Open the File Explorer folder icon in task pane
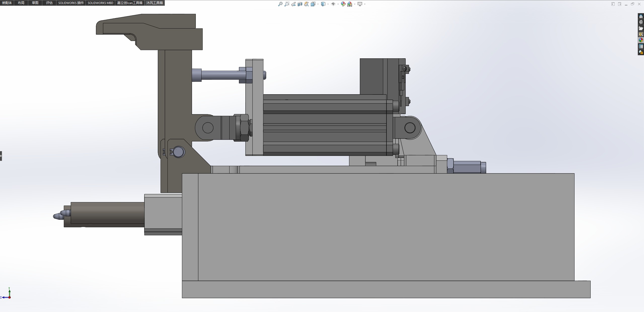 click(641, 28)
